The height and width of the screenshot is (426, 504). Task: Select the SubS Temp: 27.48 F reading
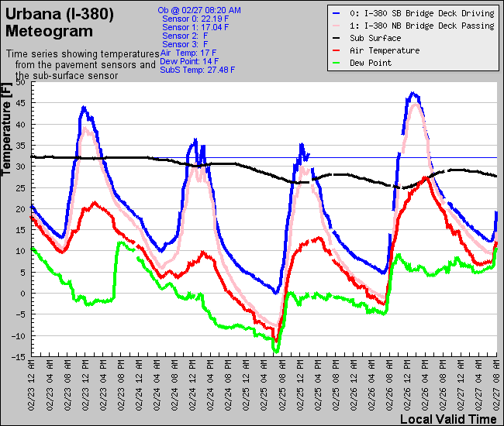pyautogui.click(x=197, y=70)
